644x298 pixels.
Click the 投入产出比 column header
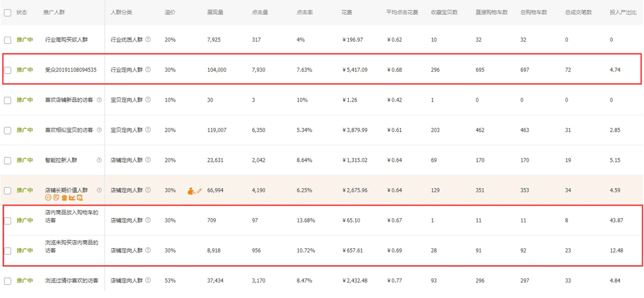[x=623, y=12]
